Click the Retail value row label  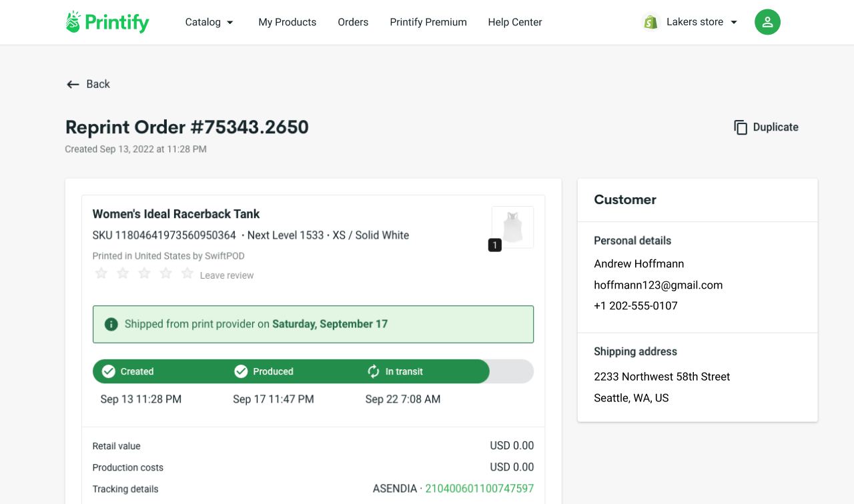[x=117, y=446]
